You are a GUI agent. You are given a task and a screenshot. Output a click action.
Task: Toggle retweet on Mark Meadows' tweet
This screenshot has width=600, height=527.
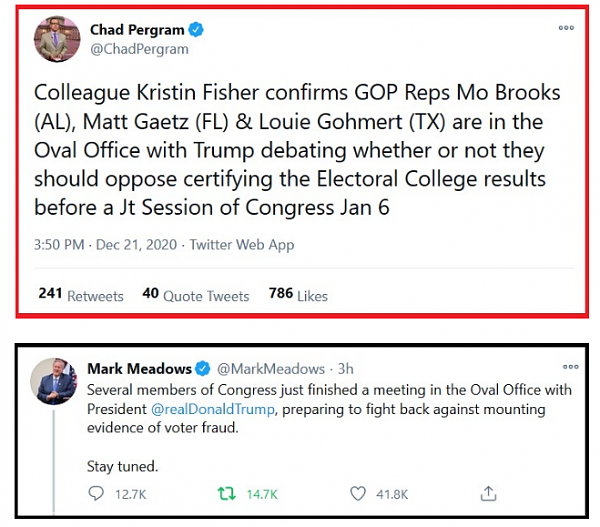pyautogui.click(x=228, y=493)
